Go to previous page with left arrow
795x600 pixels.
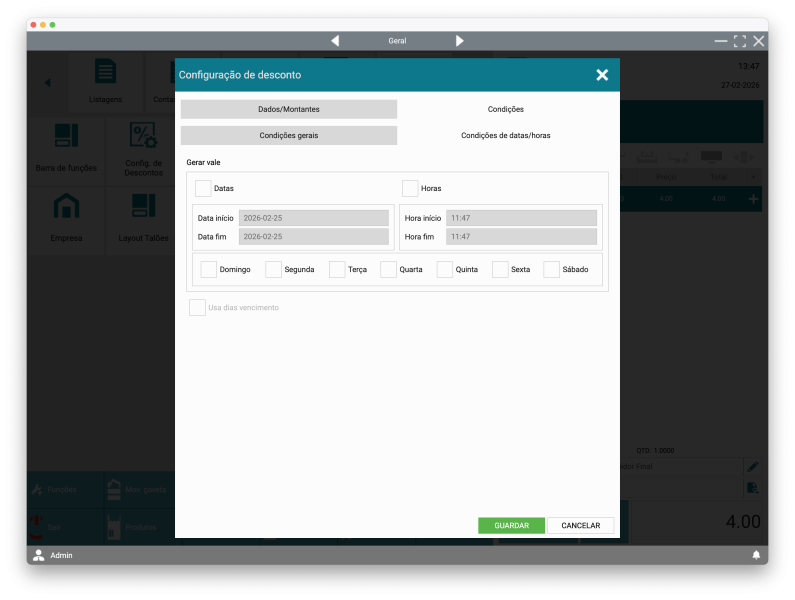pyautogui.click(x=335, y=41)
